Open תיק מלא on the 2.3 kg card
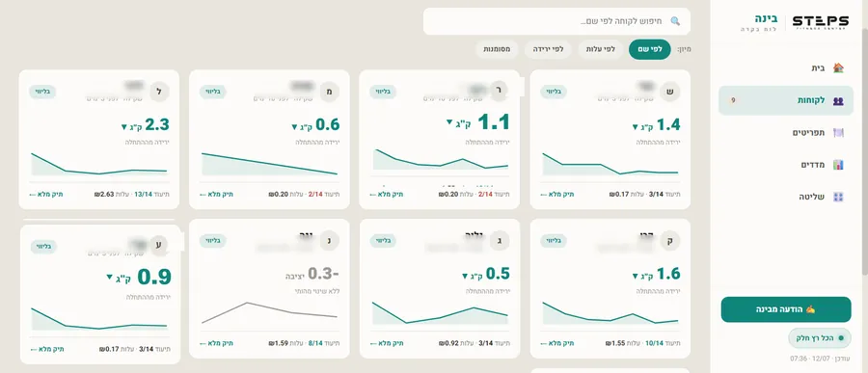 pyautogui.click(x=46, y=195)
